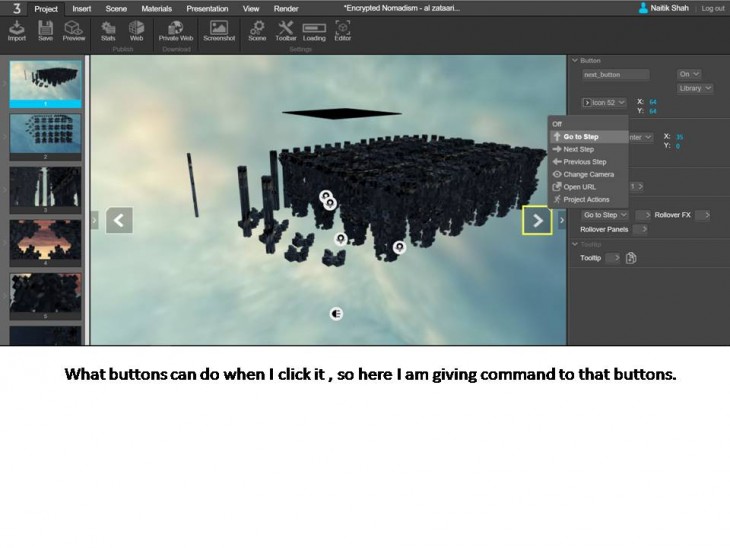This screenshot has width=730, height=548.
Task: Click Log out link
Action: coord(713,8)
